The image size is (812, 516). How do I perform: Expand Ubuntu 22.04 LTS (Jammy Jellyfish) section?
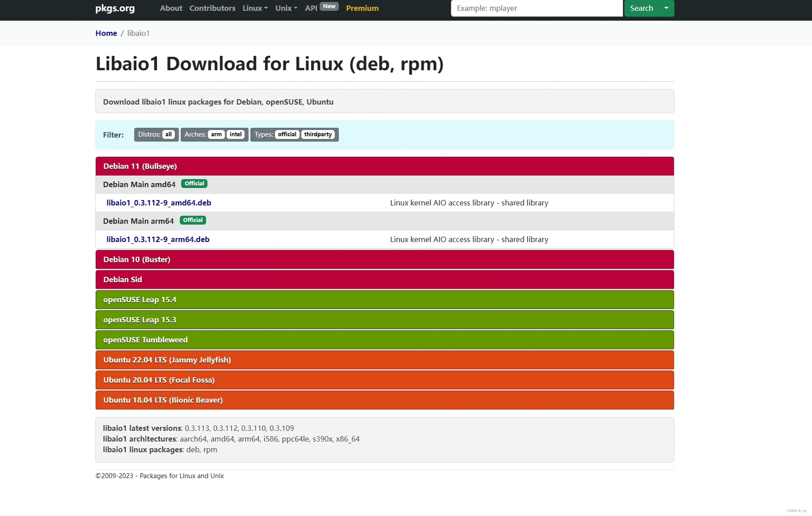click(167, 360)
